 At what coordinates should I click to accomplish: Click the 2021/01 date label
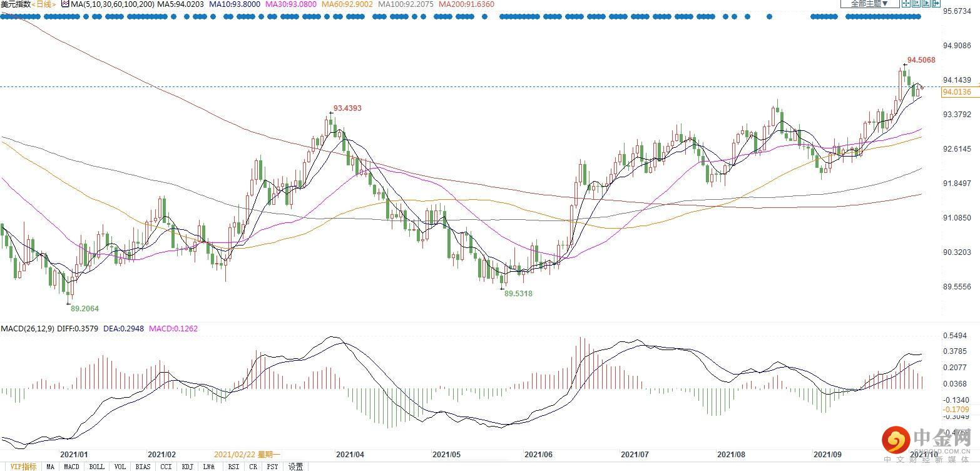[74, 454]
